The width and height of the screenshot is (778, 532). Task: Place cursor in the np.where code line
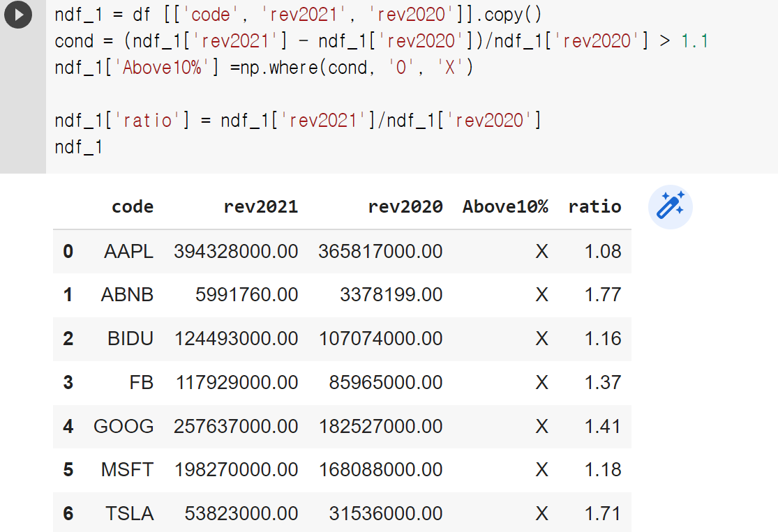(x=264, y=68)
